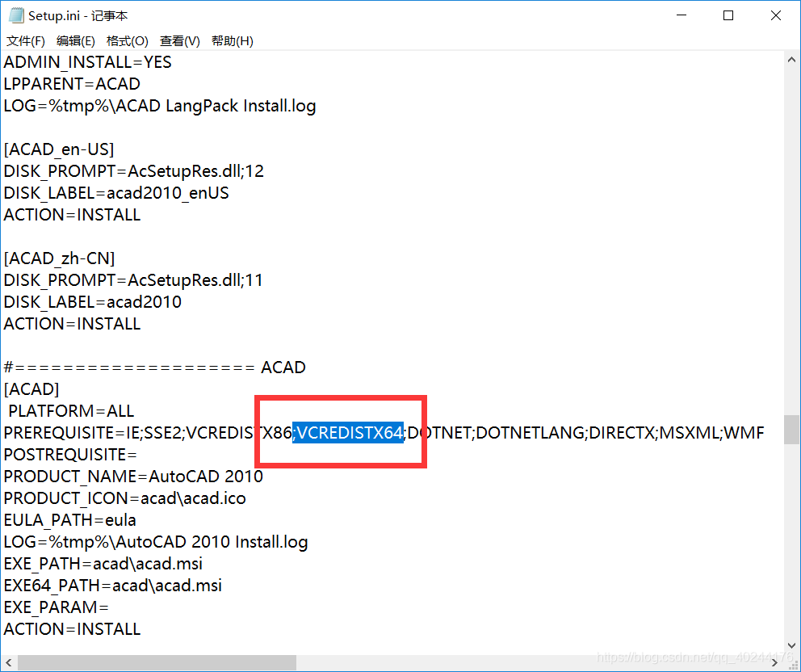Click the [ACAD] section header
The width and height of the screenshot is (801, 672).
click(31, 389)
